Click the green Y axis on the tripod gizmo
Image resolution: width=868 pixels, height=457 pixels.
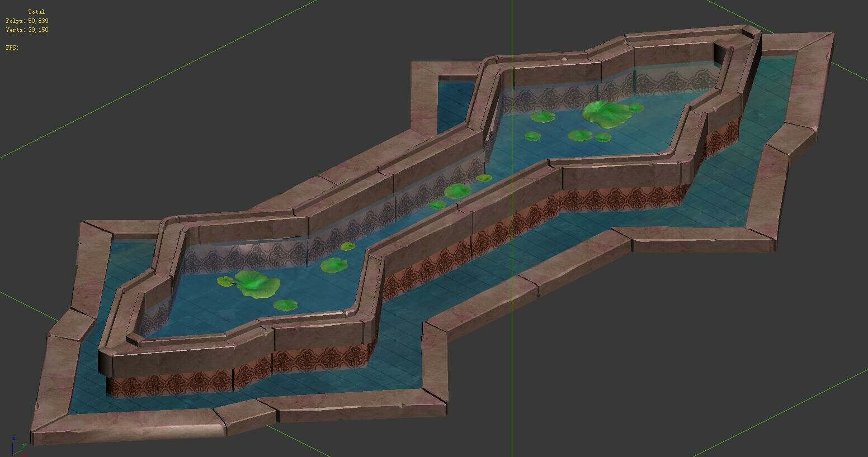pyautogui.click(x=21, y=450)
